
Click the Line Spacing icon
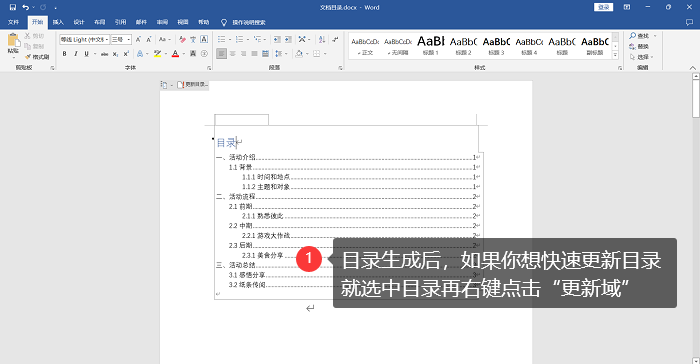click(279, 54)
